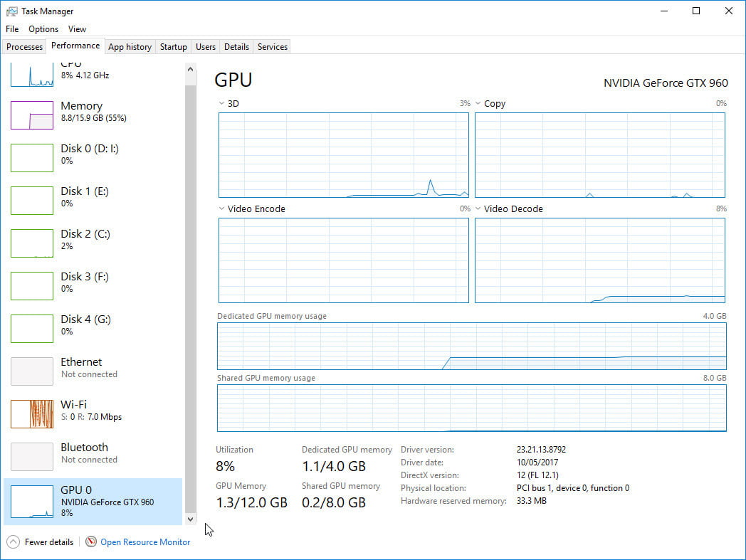Open the Video Decode graph dropdown
This screenshot has width=746, height=560.
tap(478, 209)
